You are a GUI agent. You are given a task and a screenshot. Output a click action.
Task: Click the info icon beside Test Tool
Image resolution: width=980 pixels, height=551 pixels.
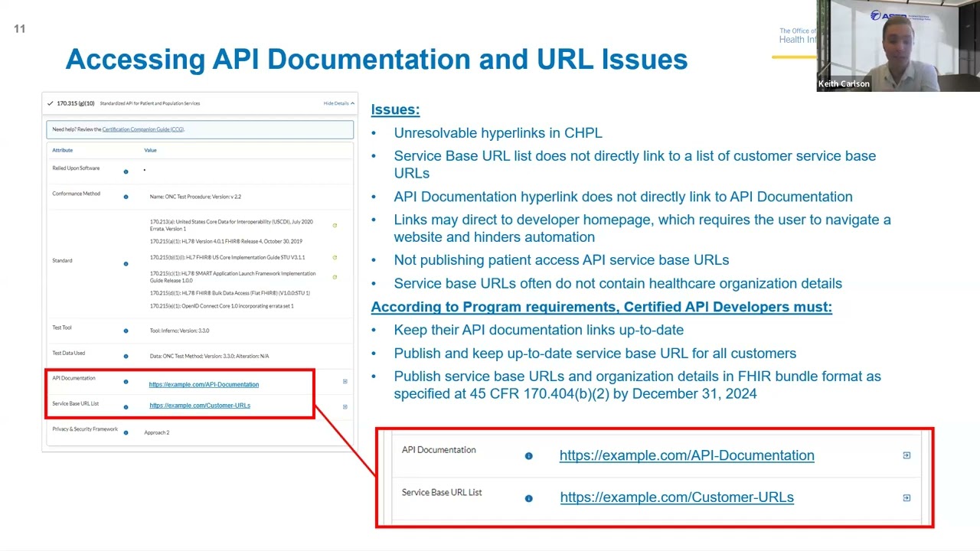pyautogui.click(x=126, y=331)
